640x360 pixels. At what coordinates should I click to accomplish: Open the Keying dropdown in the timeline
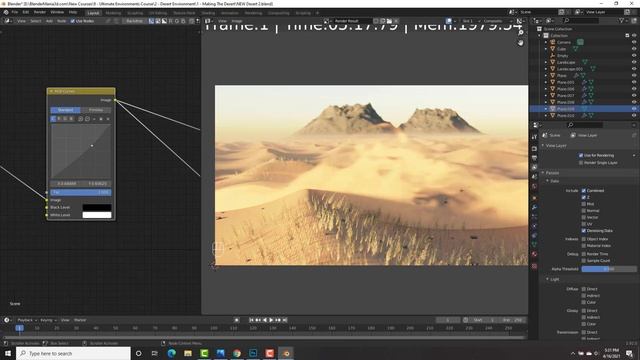[x=48, y=320]
